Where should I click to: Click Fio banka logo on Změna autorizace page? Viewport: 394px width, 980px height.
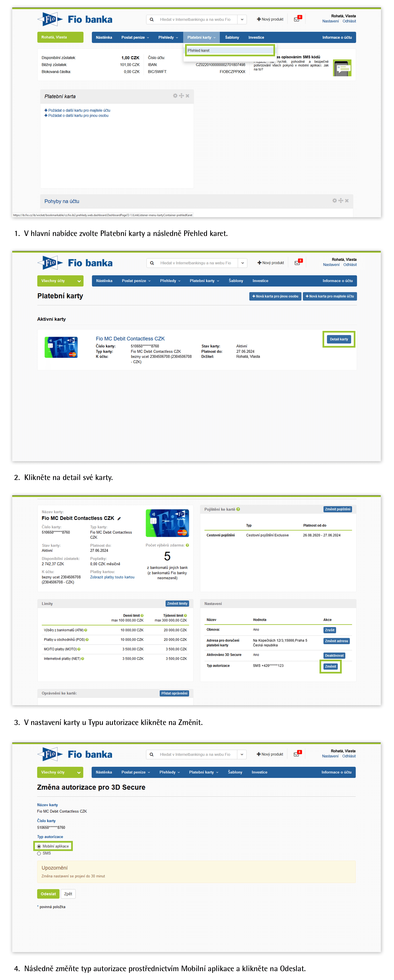pyautogui.click(x=75, y=754)
